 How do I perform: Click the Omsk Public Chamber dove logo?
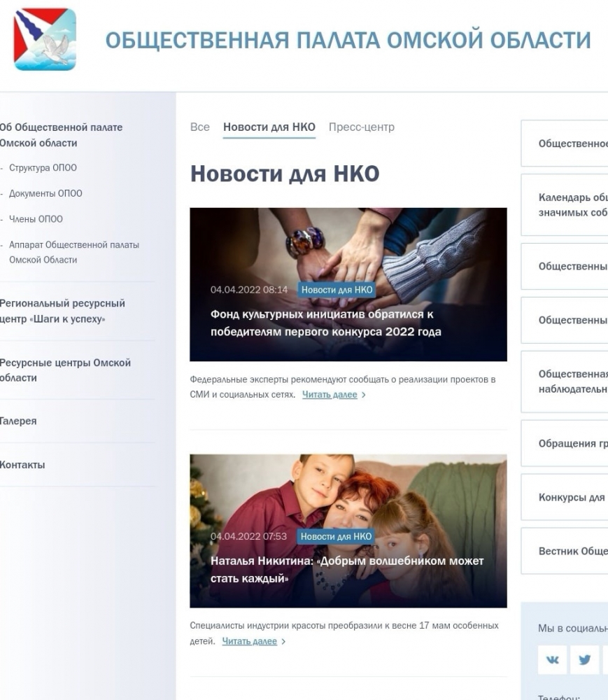45,39
